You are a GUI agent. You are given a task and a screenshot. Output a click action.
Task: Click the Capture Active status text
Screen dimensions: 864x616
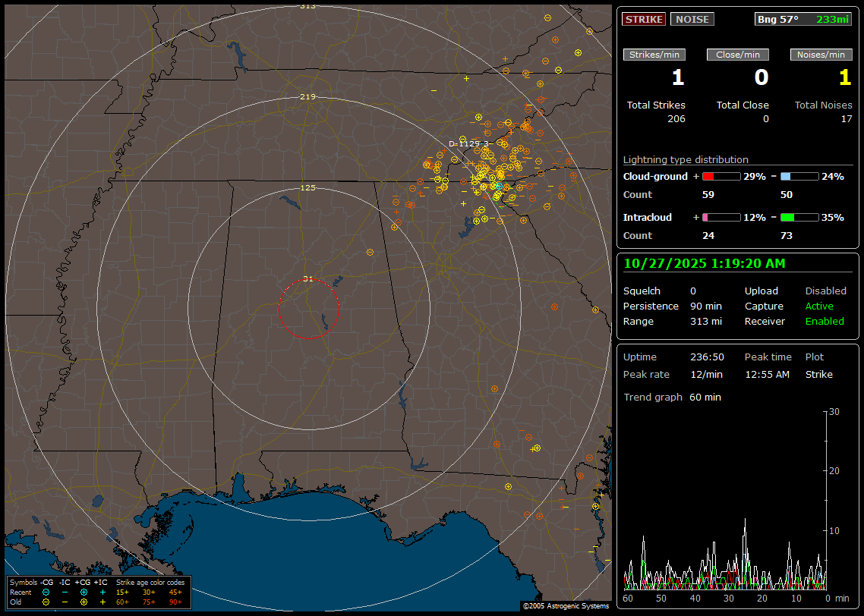(x=819, y=306)
